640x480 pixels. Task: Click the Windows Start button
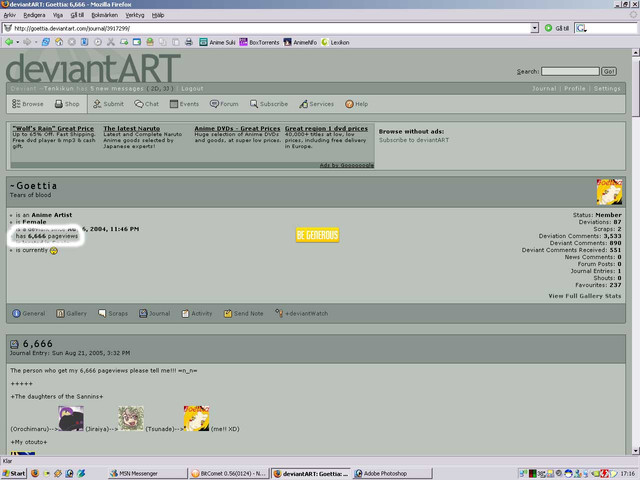coord(14,473)
